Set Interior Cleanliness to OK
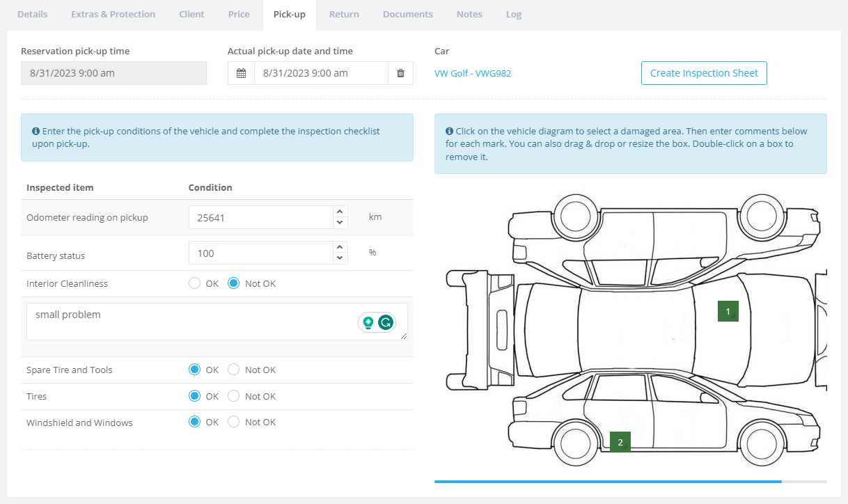This screenshot has height=504, width=848. coord(195,283)
